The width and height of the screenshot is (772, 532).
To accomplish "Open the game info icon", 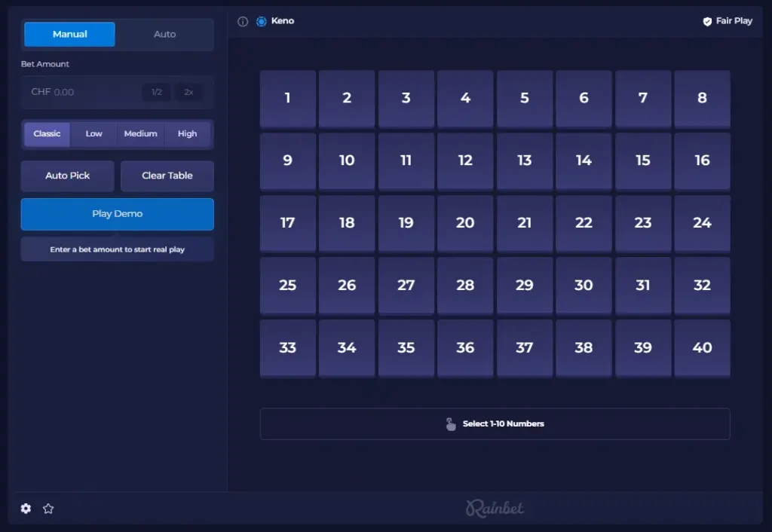I will click(x=243, y=21).
